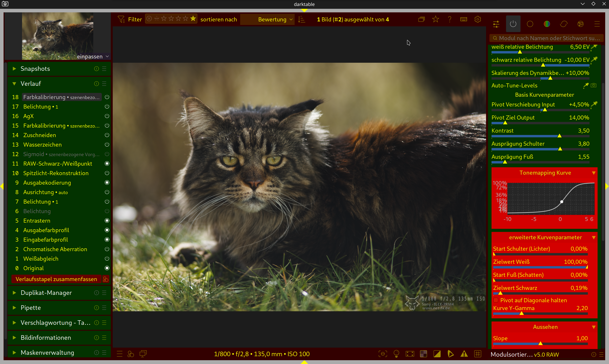This screenshot has width=609, height=364.
Task: Click Verlaufsstapel zusammenfassen button
Action: 56,279
